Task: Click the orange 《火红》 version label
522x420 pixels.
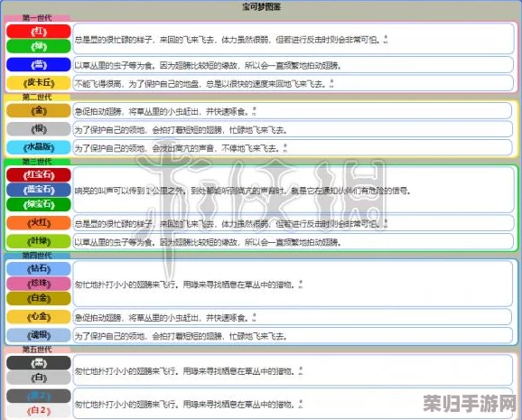Action: (39, 223)
